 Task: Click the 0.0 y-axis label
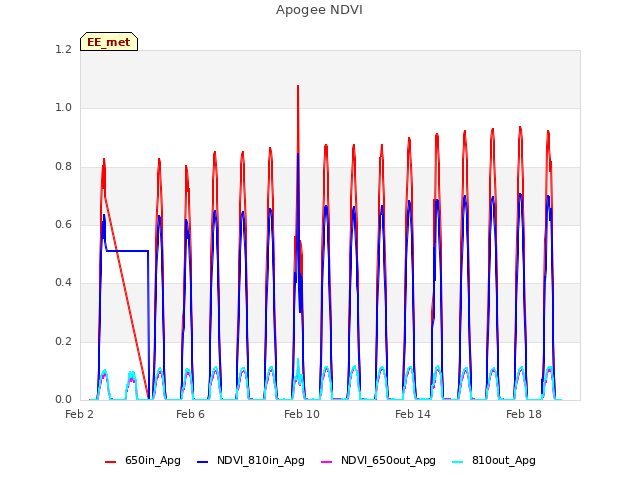pyautogui.click(x=63, y=399)
